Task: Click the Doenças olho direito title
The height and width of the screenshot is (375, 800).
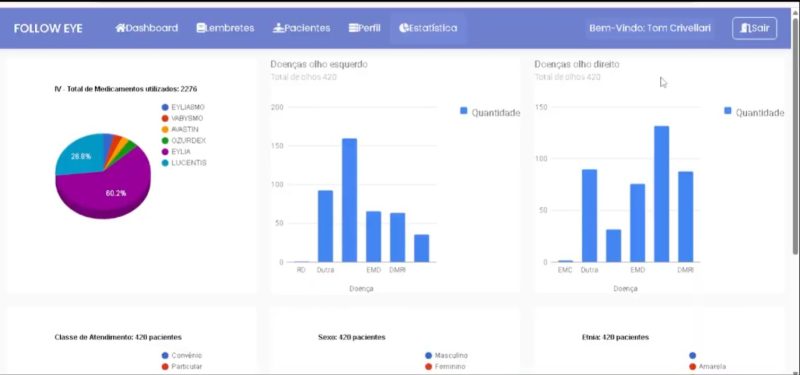Action: (577, 64)
